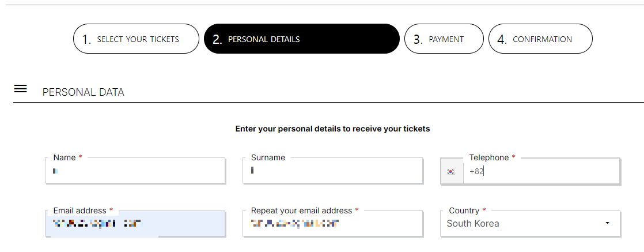Click the Country field label
Viewport: 644px width, 252px height.
coord(464,210)
